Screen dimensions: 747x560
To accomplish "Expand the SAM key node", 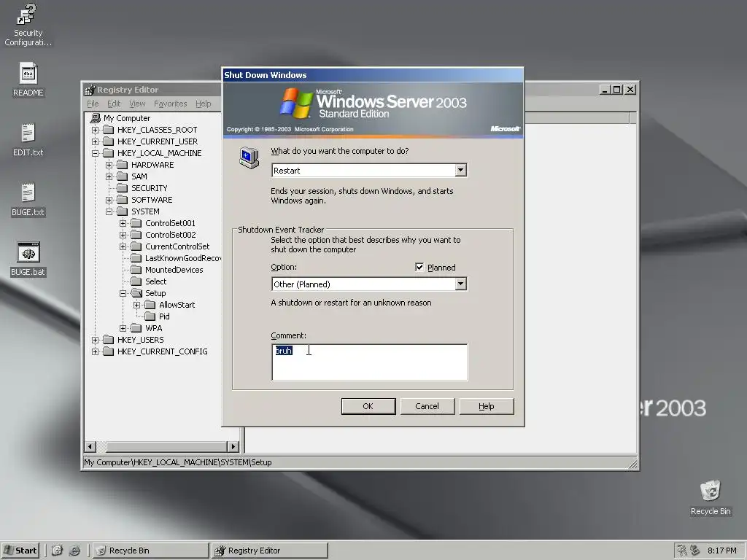I will coord(109,176).
